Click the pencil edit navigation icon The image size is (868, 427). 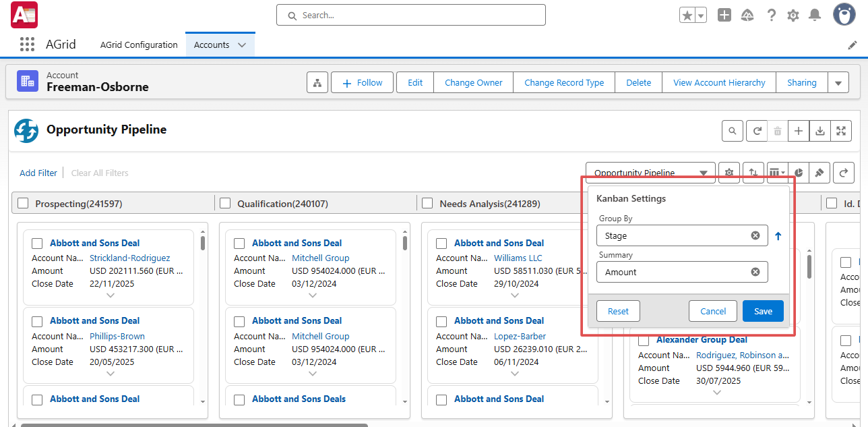(852, 45)
